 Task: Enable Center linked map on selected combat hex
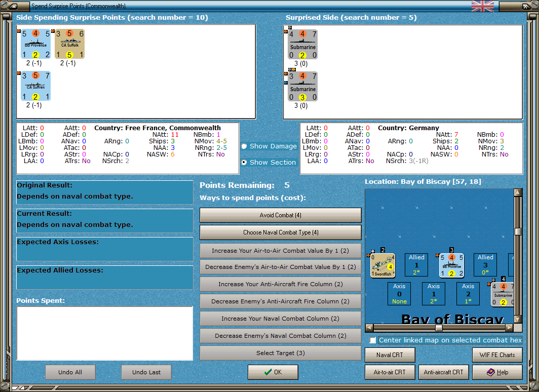373,340
